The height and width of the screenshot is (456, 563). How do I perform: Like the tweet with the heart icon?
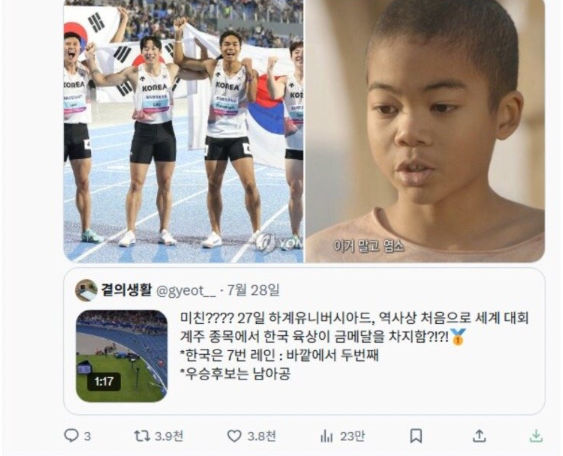(234, 436)
